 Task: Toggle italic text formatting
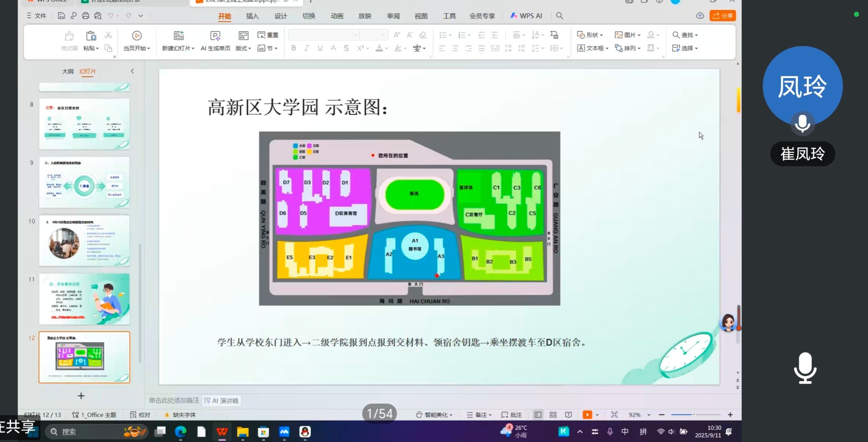coord(307,48)
